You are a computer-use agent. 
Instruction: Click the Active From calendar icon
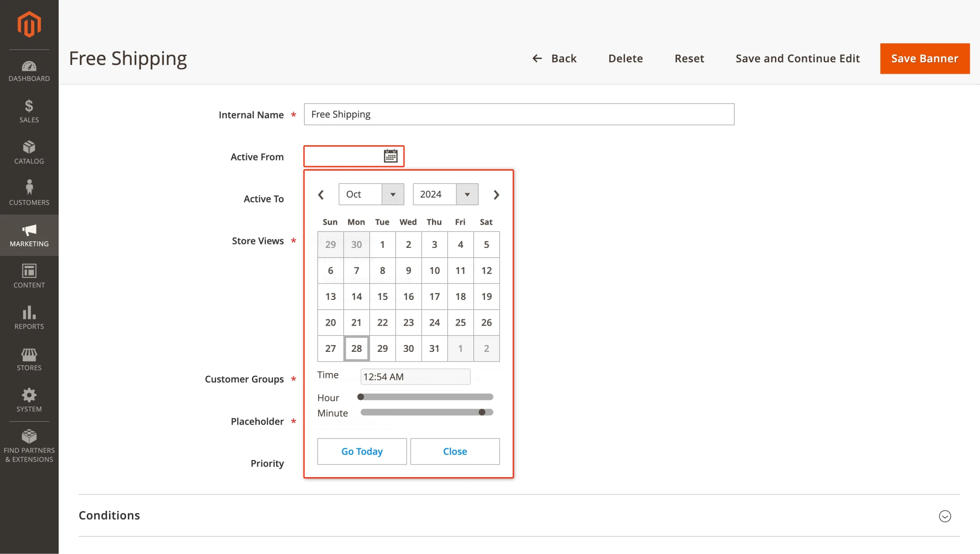pyautogui.click(x=390, y=156)
